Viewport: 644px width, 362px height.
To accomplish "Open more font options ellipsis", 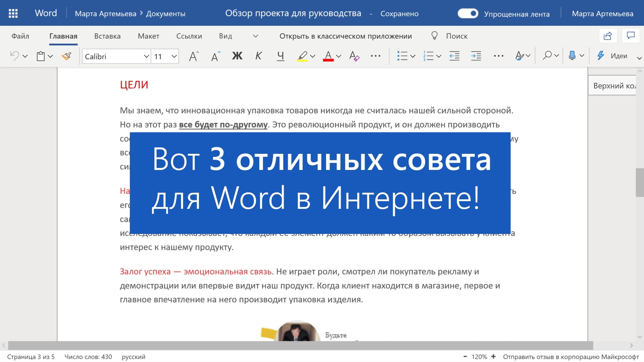I will coord(376,56).
